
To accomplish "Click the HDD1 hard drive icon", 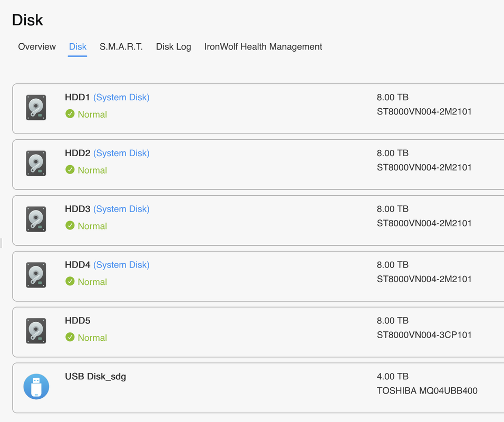I will point(36,108).
